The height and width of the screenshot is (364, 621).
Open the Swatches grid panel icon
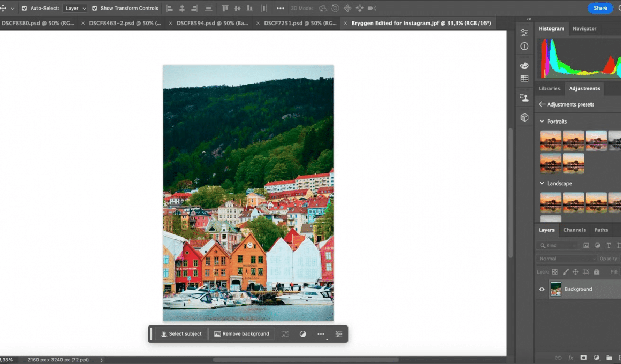tap(525, 79)
